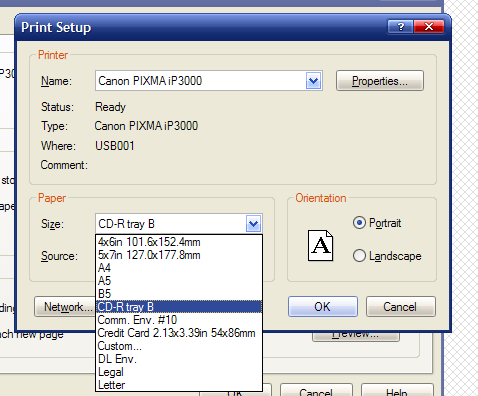Open printer Properties
Screen dimensions: 478x396
[380, 81]
